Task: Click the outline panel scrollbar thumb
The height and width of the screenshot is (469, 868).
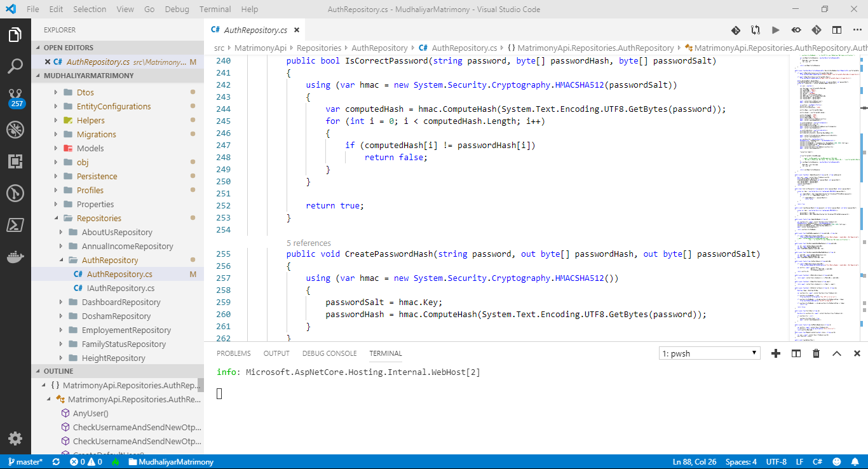Action: tap(201, 385)
